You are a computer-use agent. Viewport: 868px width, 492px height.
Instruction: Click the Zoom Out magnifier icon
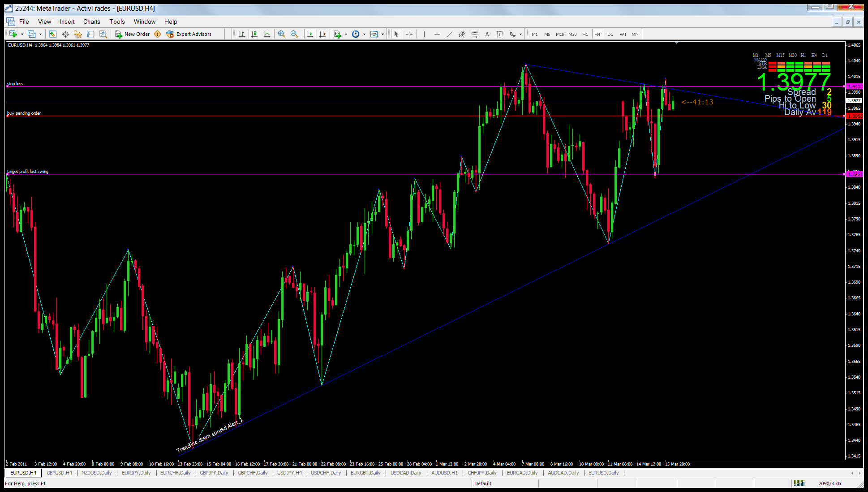294,34
